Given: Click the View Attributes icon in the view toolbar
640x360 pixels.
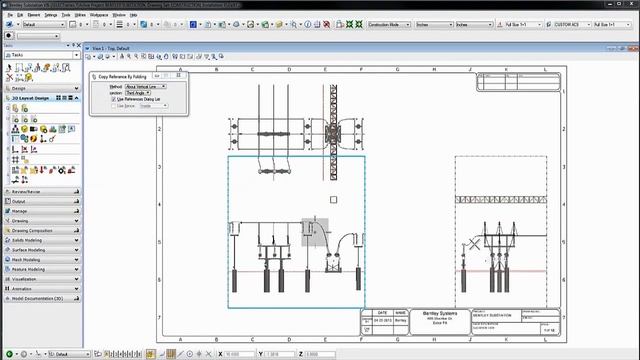Looking at the screenshot, I should 89,56.
